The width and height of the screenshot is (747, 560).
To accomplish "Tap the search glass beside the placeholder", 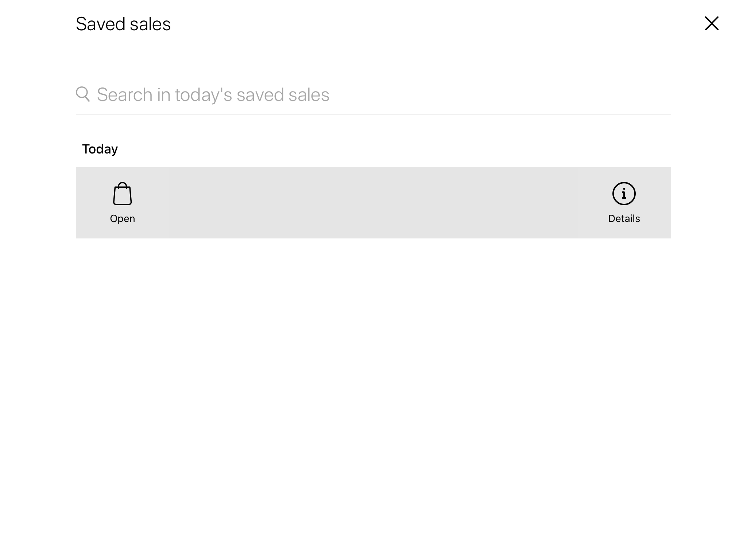I will pyautogui.click(x=83, y=94).
